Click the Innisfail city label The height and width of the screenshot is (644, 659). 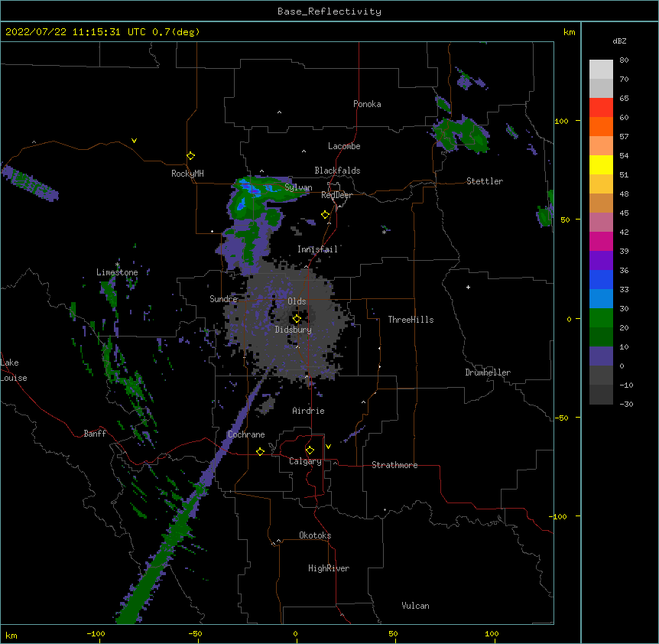[317, 249]
